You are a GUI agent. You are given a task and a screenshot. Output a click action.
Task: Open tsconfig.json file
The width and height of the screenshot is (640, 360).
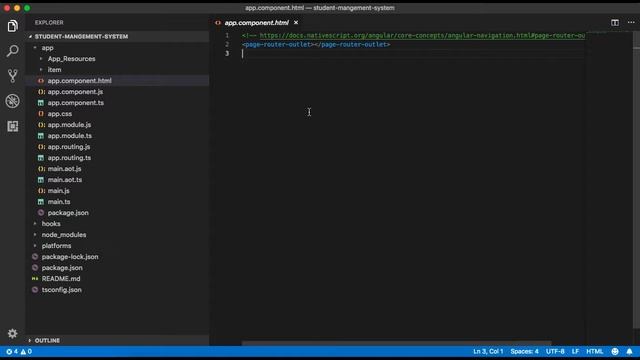click(x=61, y=290)
